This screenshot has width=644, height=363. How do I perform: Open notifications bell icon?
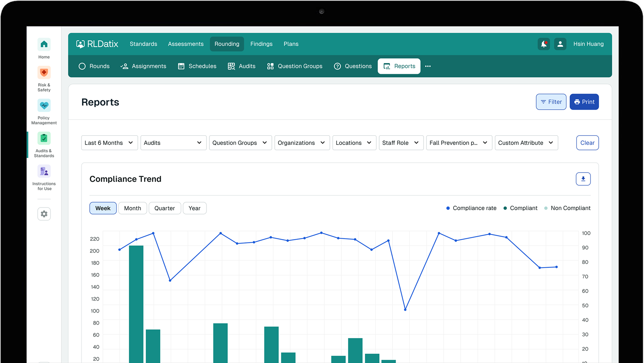tap(544, 44)
